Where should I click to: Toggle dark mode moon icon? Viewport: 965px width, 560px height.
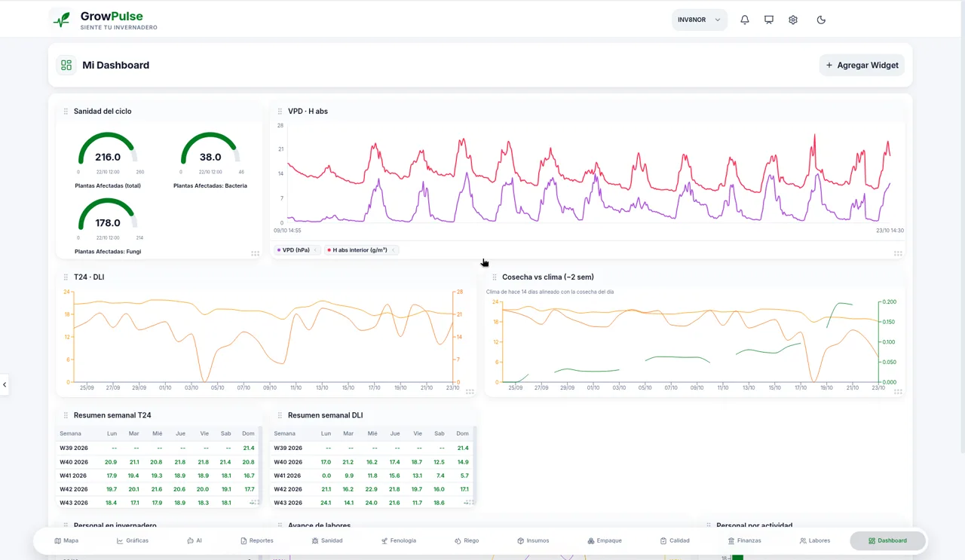pyautogui.click(x=821, y=20)
